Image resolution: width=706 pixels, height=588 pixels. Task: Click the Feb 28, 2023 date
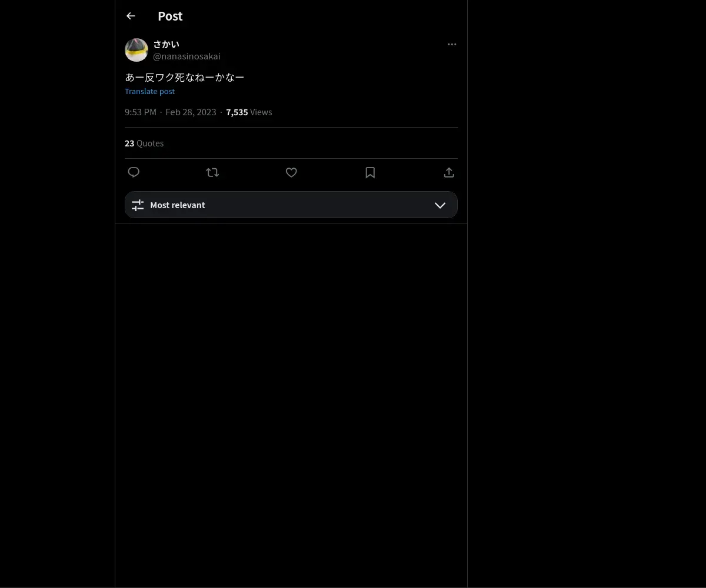191,112
